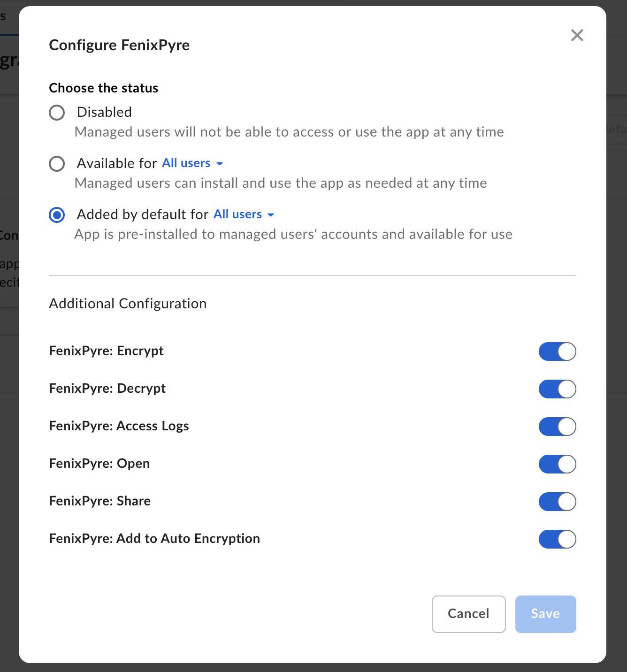Toggle the FenixPyre: Encrypt switch
The width and height of the screenshot is (627, 672).
[x=557, y=351]
